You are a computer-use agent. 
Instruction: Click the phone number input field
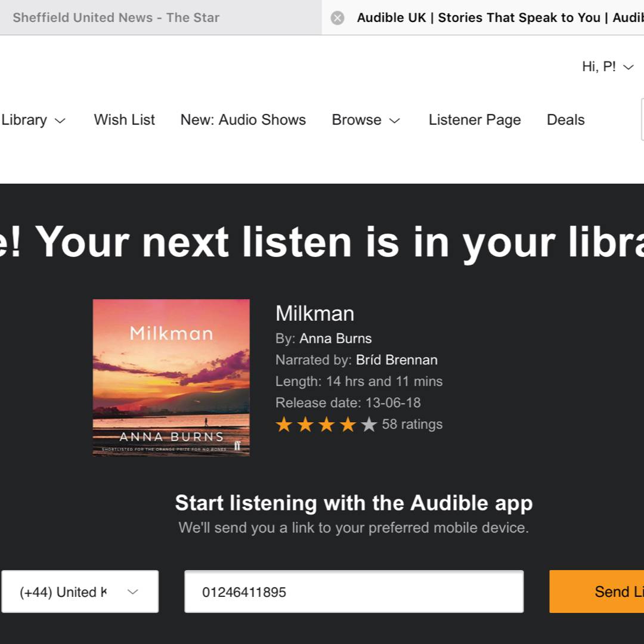point(354,592)
